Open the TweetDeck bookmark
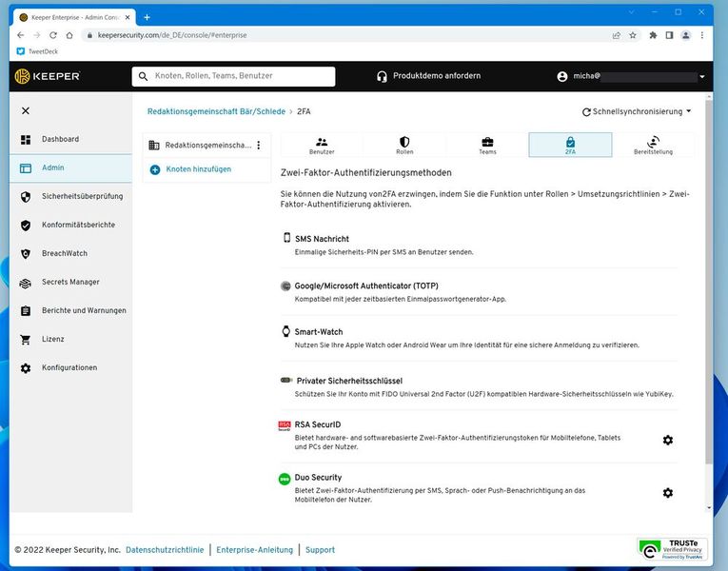This screenshot has width=728, height=571. (37, 51)
